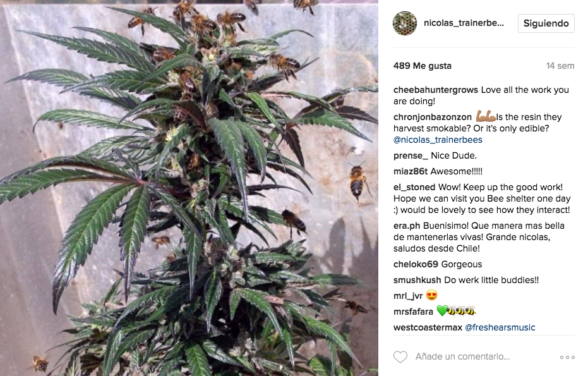Image resolution: width=588 pixels, height=376 pixels.
Task: Toggle the Siguiendo following button
Action: pyautogui.click(x=546, y=23)
